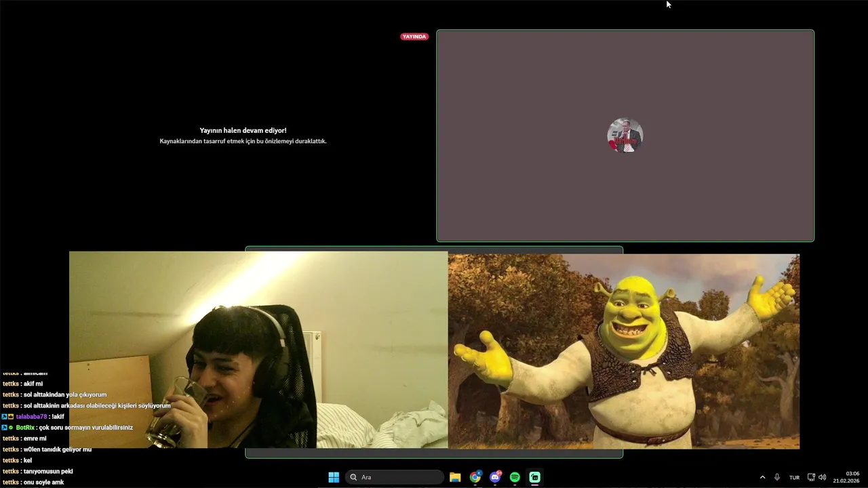Expand the hidden system tray icons
Viewport: 868px width, 488px height.
pyautogui.click(x=762, y=477)
